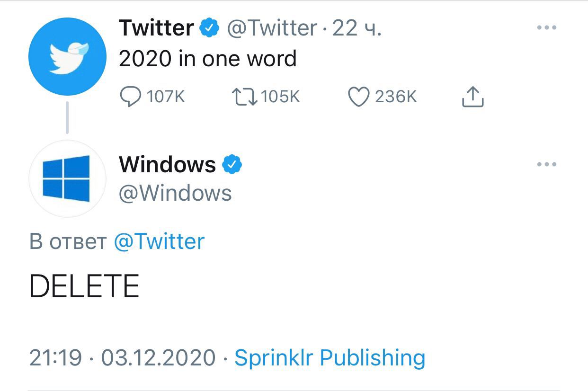The width and height of the screenshot is (588, 391).
Task: Open the @Twitter handle in header
Action: [x=272, y=28]
